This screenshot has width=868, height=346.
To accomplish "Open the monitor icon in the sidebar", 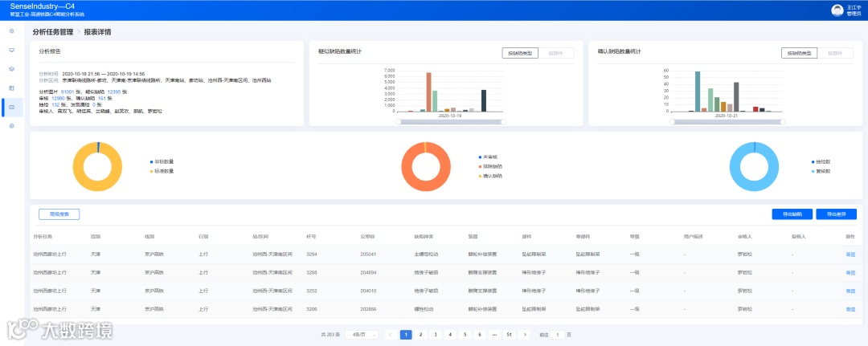I will [11, 50].
